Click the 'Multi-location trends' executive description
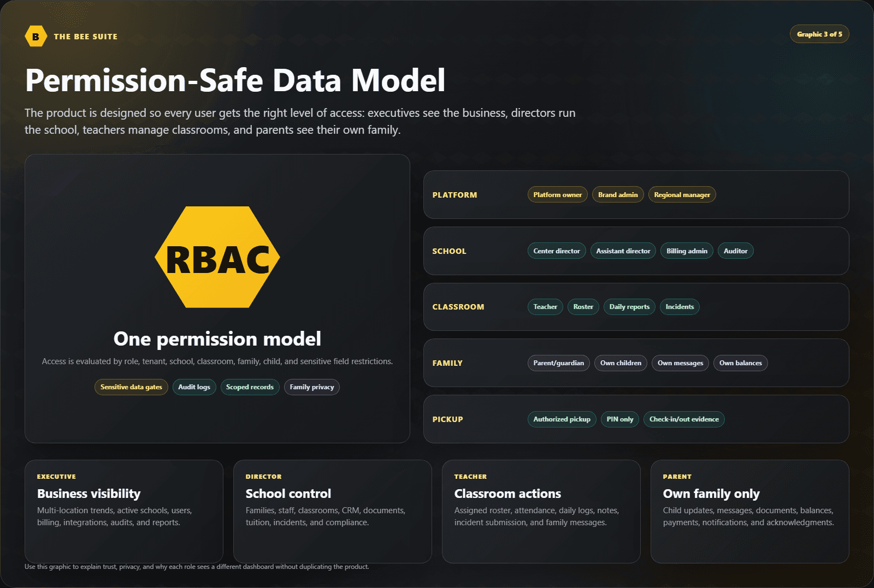Viewport: 874px width, 588px height. pyautogui.click(x=114, y=516)
